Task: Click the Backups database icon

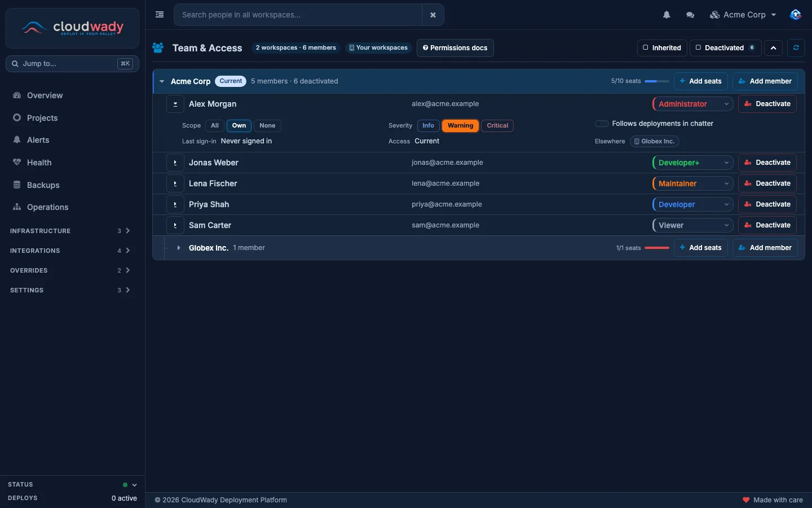Action: coord(17,185)
